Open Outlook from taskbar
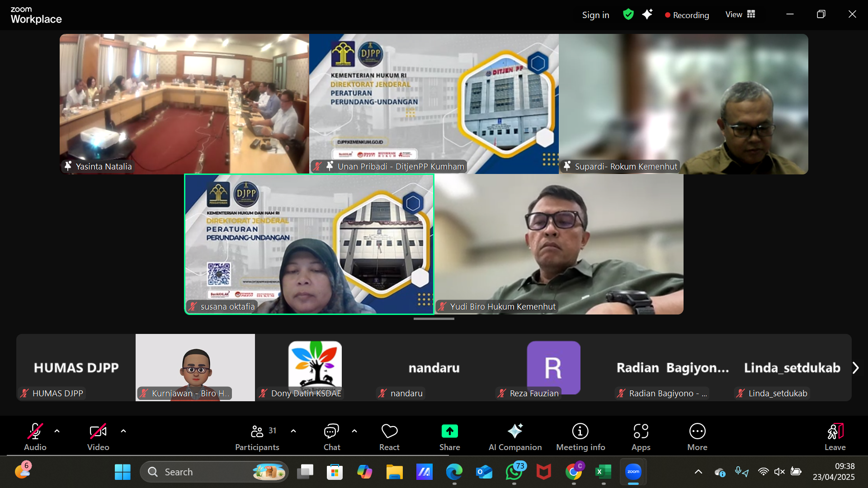Image resolution: width=868 pixels, height=488 pixels. (484, 472)
